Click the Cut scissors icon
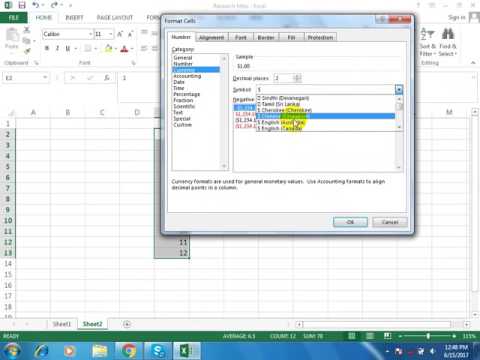The height and width of the screenshot is (360, 480). [27, 30]
